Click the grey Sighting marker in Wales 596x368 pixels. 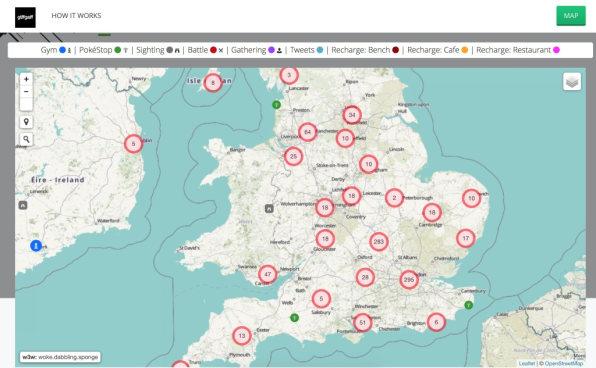269,208
